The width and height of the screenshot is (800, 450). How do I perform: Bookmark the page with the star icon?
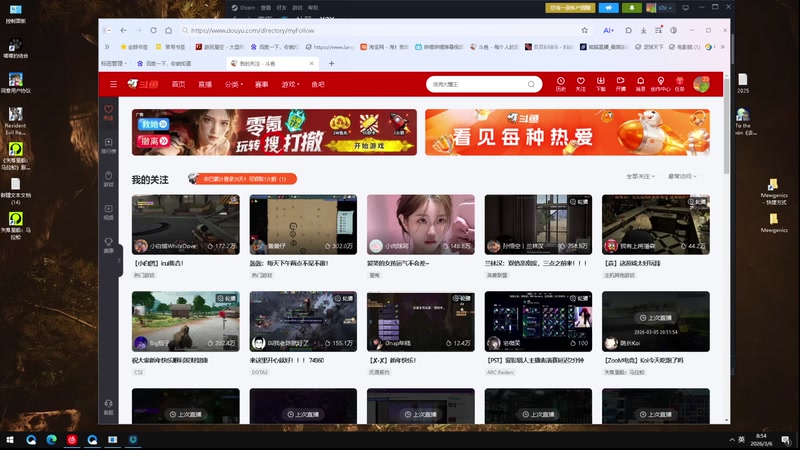[585, 31]
